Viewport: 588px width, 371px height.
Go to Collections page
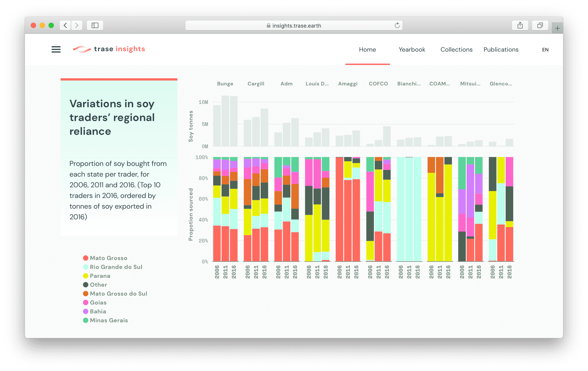tap(456, 50)
